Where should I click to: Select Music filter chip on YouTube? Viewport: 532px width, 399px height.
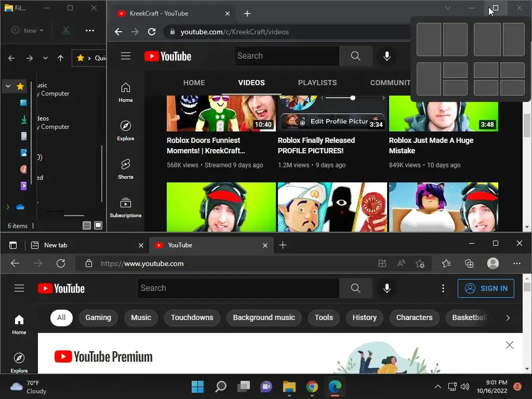point(141,318)
